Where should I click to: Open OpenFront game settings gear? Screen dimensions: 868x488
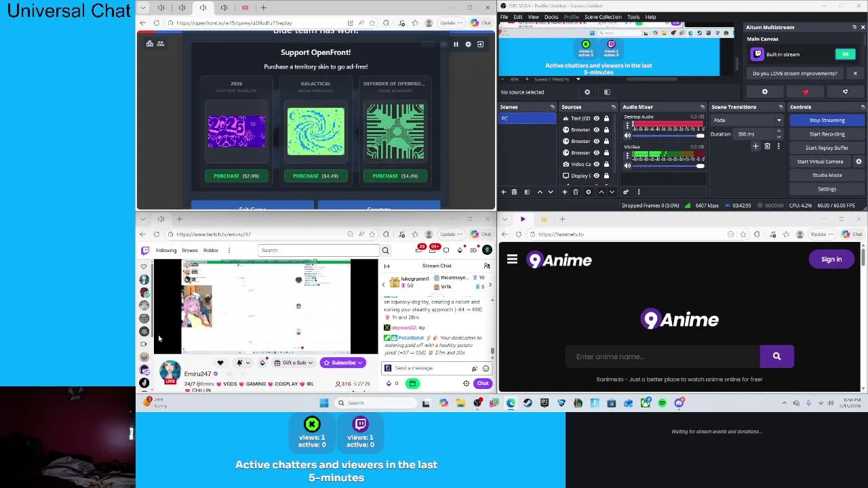click(468, 44)
